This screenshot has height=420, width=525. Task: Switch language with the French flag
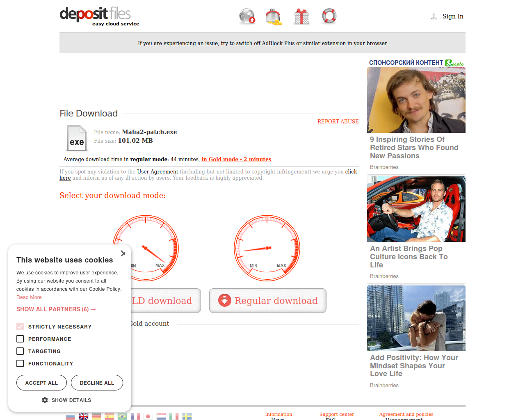tap(135, 416)
